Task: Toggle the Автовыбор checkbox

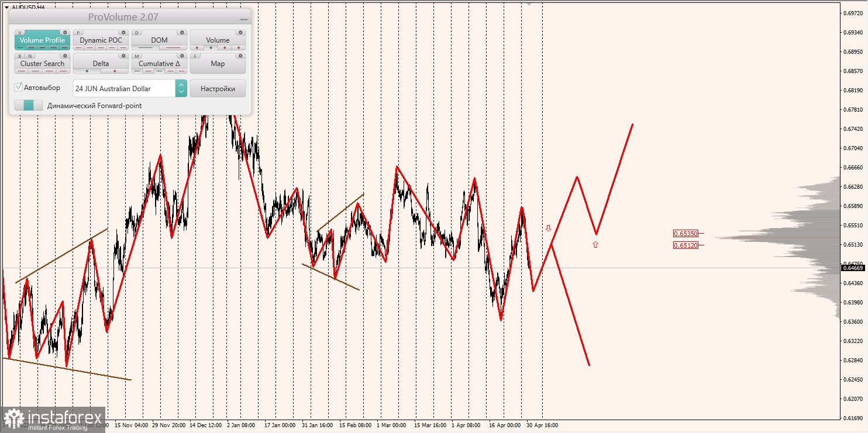Action: tap(19, 87)
